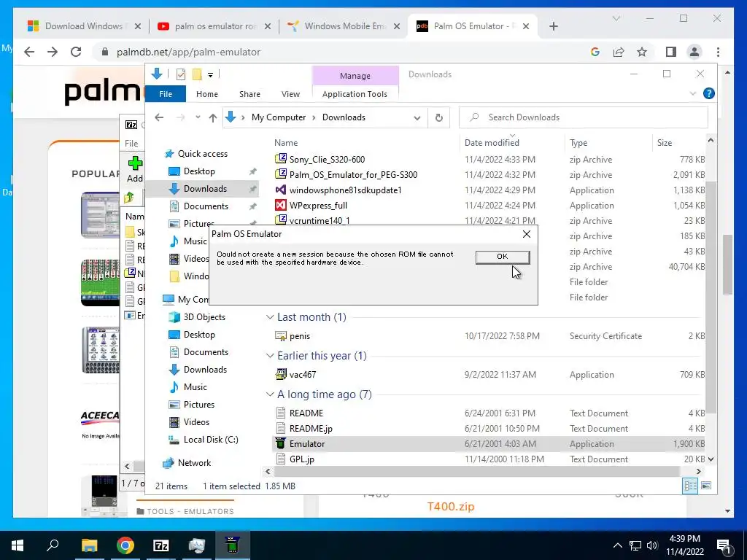Go up one folder level in Explorer
Screen dimensions: 747x560
[x=212, y=117]
